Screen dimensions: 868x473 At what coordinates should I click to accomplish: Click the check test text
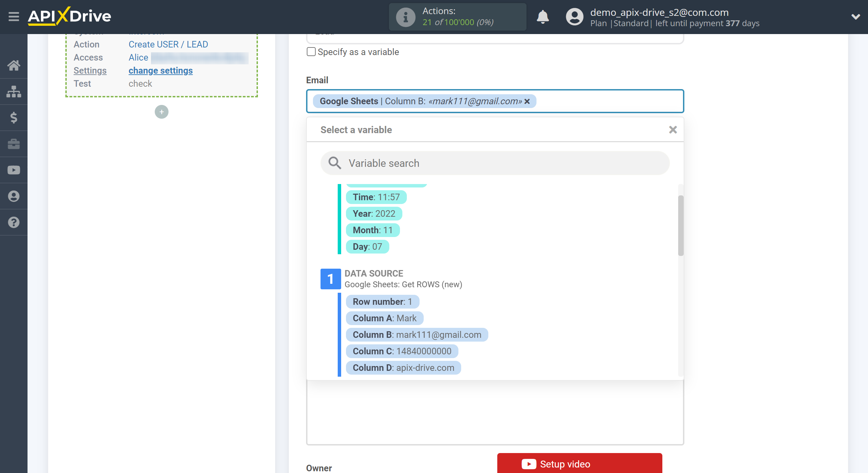[140, 84]
